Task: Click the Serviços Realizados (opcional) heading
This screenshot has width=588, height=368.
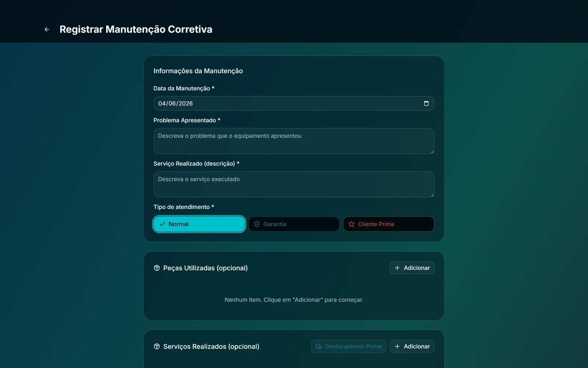Action: pyautogui.click(x=211, y=346)
